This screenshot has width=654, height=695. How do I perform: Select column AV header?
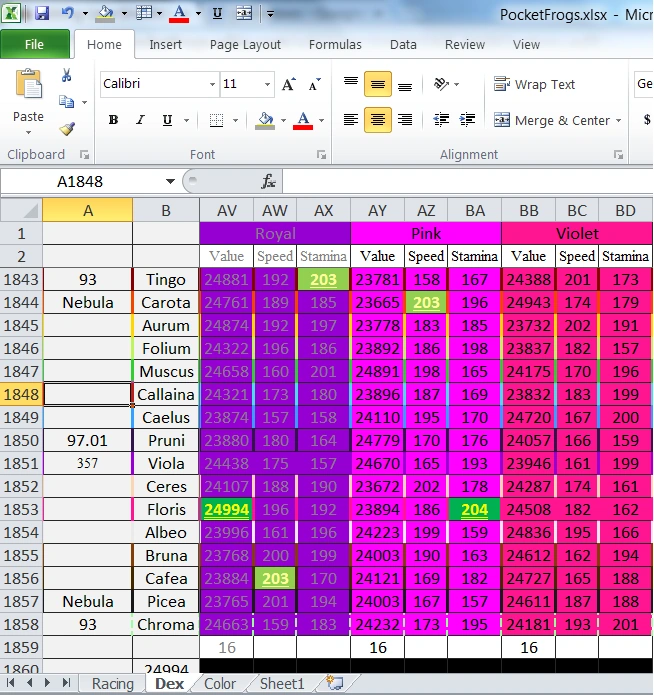point(227,211)
